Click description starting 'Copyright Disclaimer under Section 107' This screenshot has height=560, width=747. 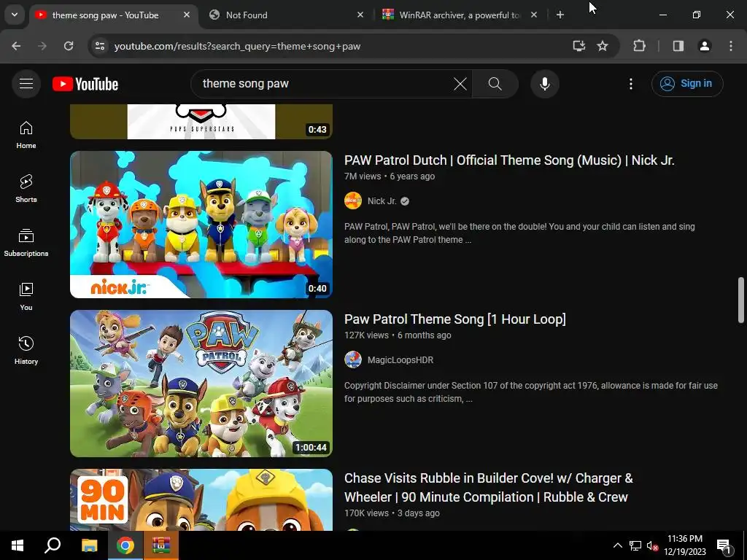click(x=531, y=392)
